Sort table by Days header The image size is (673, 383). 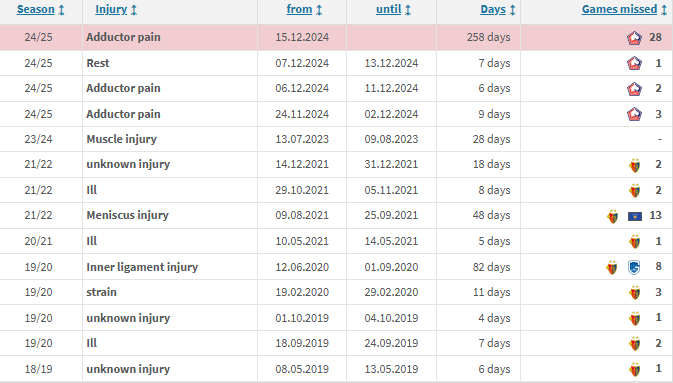[493, 9]
